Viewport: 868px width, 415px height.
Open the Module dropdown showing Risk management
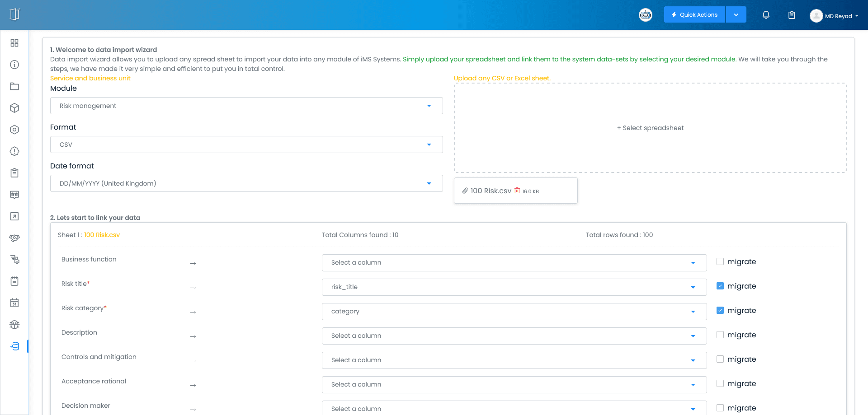[x=246, y=106]
